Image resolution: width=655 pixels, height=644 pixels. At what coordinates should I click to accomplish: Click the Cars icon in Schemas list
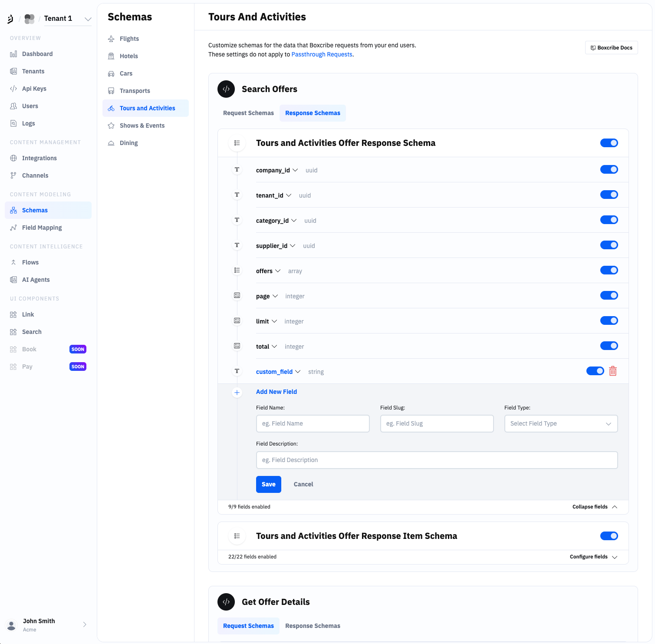pyautogui.click(x=111, y=74)
